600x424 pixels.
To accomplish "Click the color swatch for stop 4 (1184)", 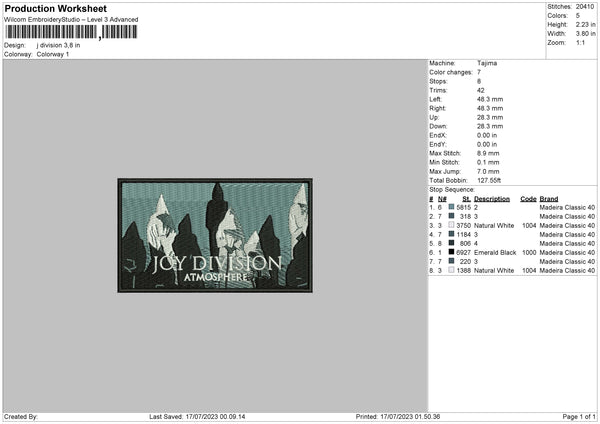I will tap(451, 234).
